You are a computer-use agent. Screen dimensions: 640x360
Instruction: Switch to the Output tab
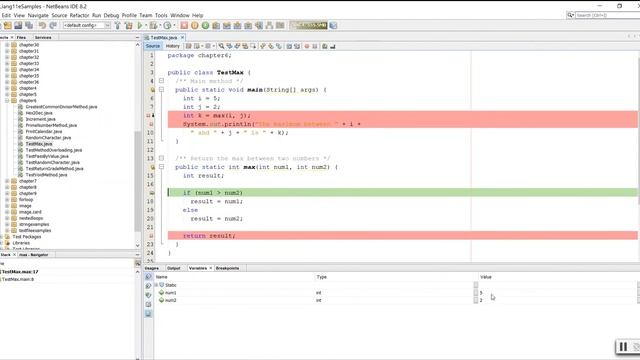(173, 268)
